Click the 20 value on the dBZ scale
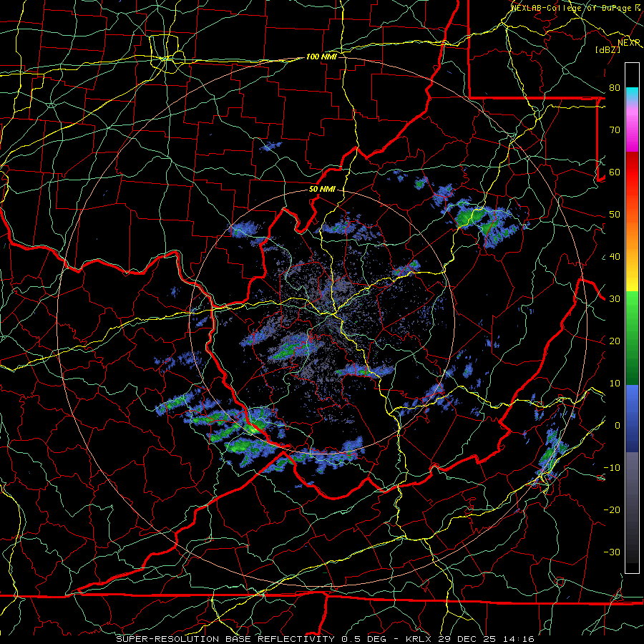 point(615,341)
